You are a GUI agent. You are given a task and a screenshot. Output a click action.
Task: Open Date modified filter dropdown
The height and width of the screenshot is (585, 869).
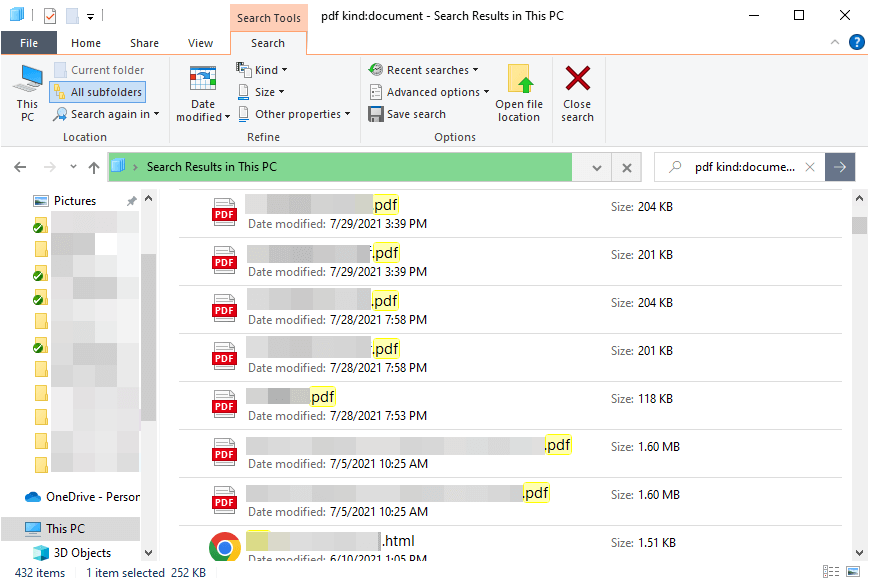(203, 94)
